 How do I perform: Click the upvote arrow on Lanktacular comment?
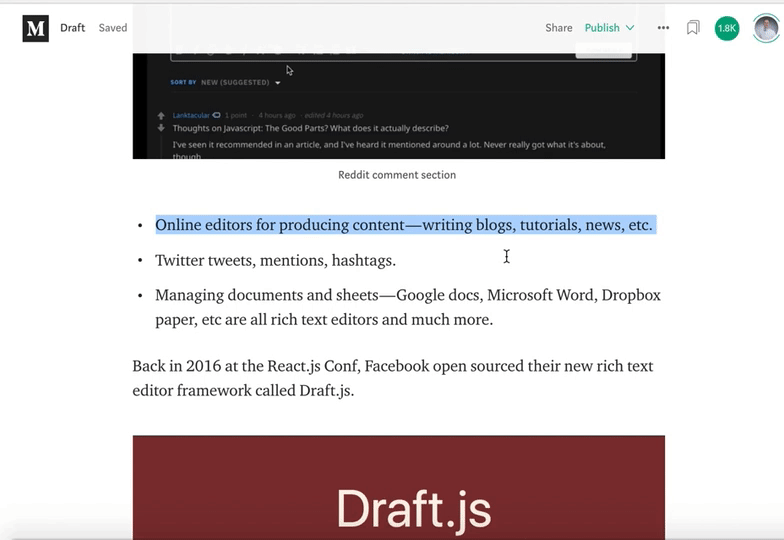[x=161, y=116]
